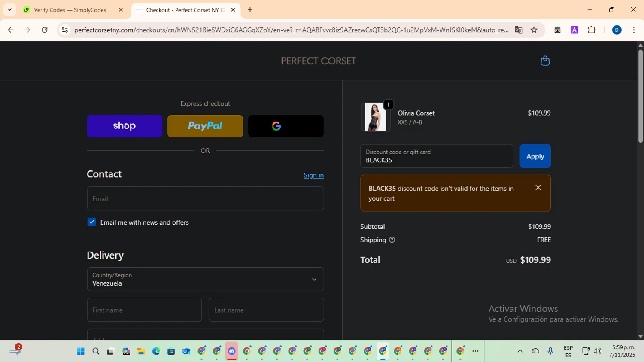This screenshot has height=362, width=644.
Task: Switch to the Verify Codes — SimplyCodes tab
Action: coord(70,10)
